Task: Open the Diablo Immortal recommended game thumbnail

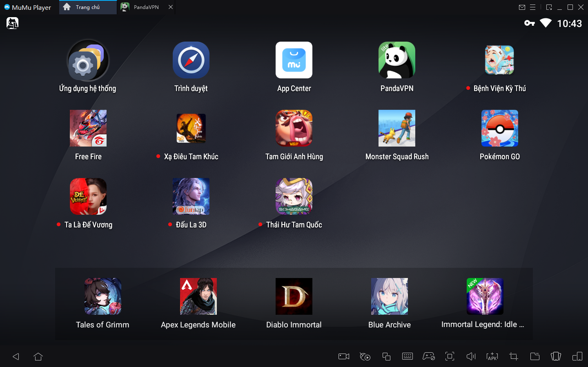Action: (294, 296)
